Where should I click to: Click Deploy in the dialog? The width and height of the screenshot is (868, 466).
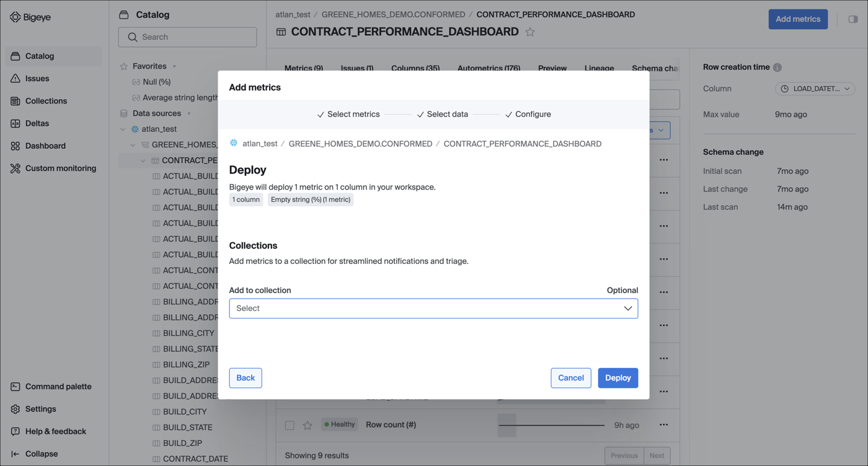tap(618, 378)
